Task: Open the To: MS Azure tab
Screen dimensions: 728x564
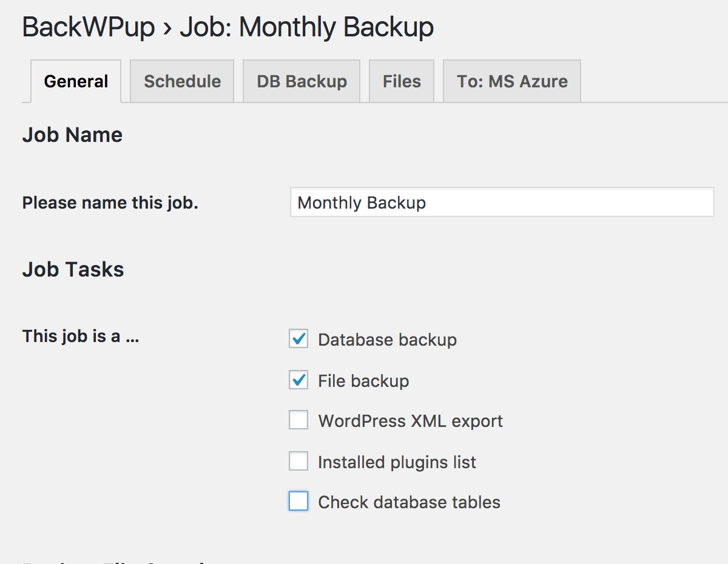Action: 512,81
